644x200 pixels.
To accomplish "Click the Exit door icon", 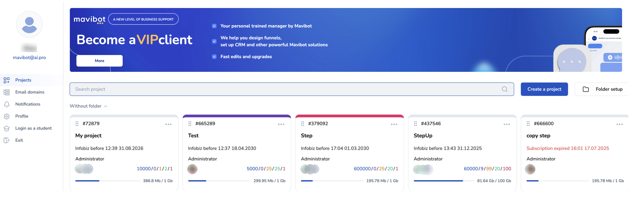I will tap(7, 140).
